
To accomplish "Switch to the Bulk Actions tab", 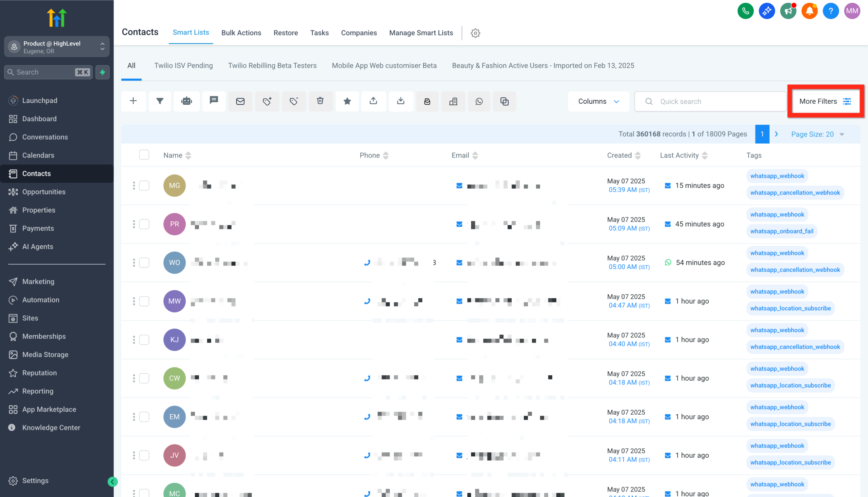I will (x=241, y=33).
